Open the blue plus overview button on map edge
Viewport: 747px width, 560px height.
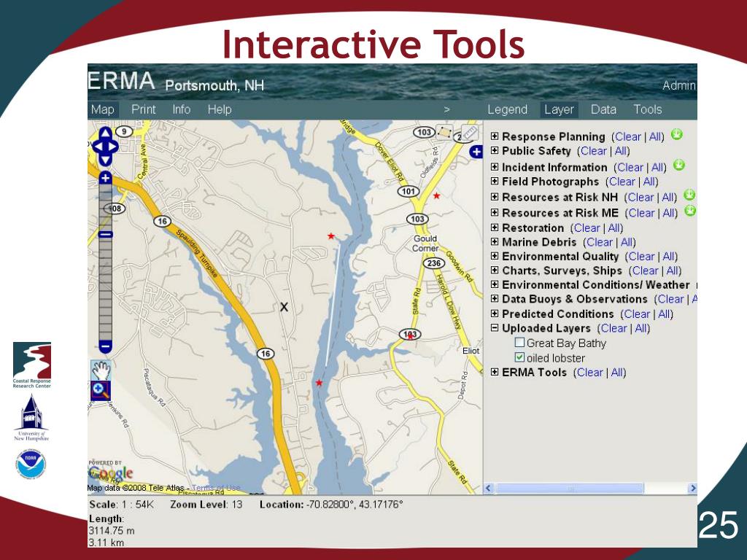[x=476, y=152]
